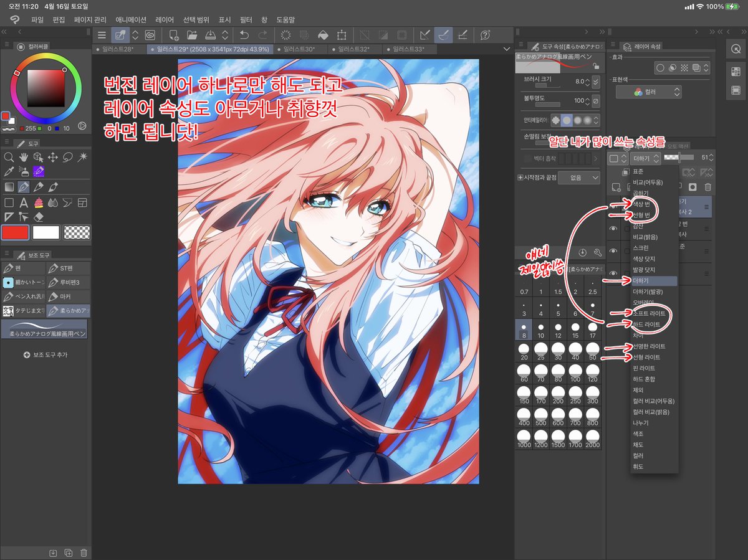The width and height of the screenshot is (748, 560).
Task: Open Clip Studio spiral launcher icon
Action: point(150,36)
